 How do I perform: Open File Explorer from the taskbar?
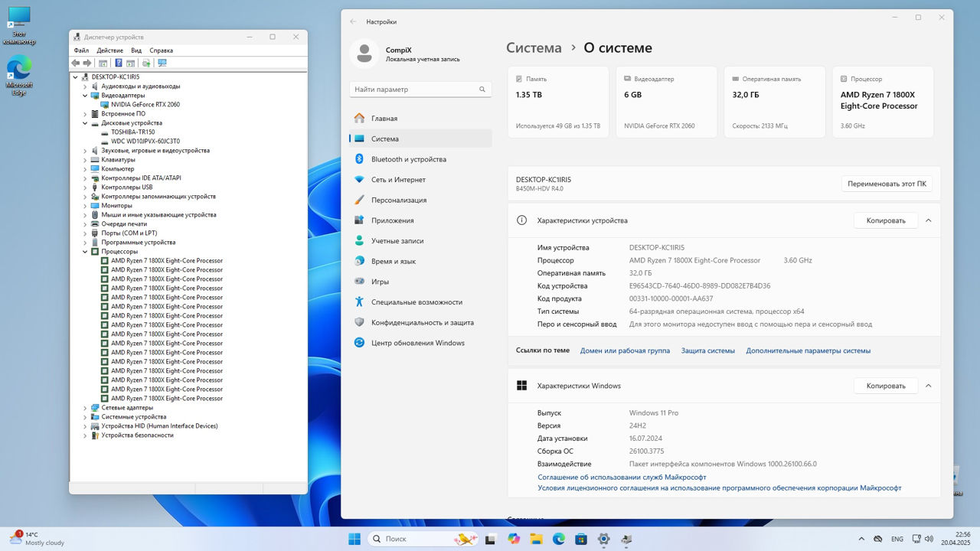point(536,539)
